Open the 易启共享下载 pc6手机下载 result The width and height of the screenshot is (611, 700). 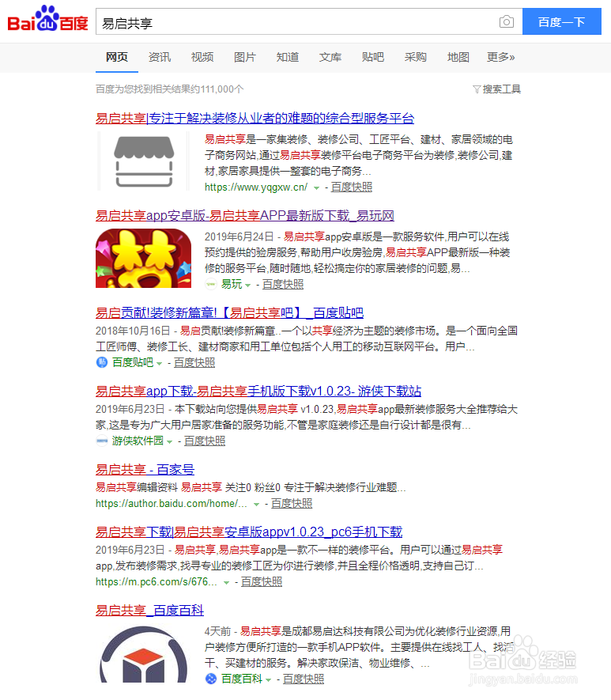pyautogui.click(x=249, y=532)
